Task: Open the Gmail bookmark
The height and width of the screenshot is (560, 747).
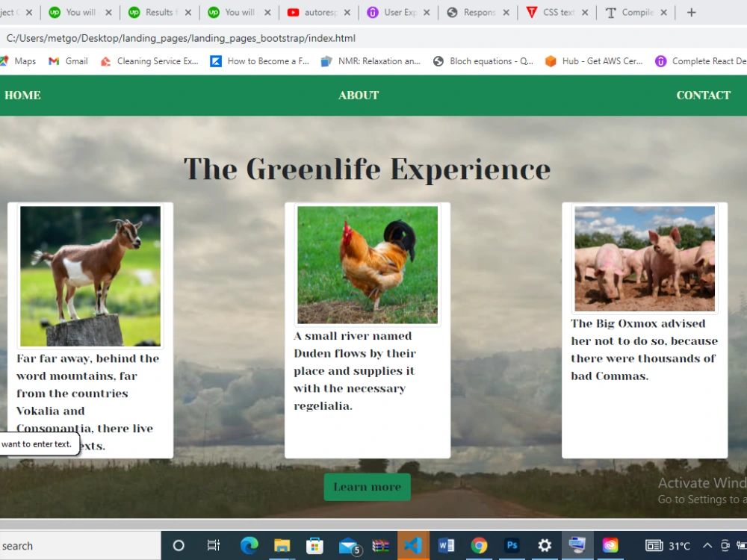Action: tap(68, 61)
